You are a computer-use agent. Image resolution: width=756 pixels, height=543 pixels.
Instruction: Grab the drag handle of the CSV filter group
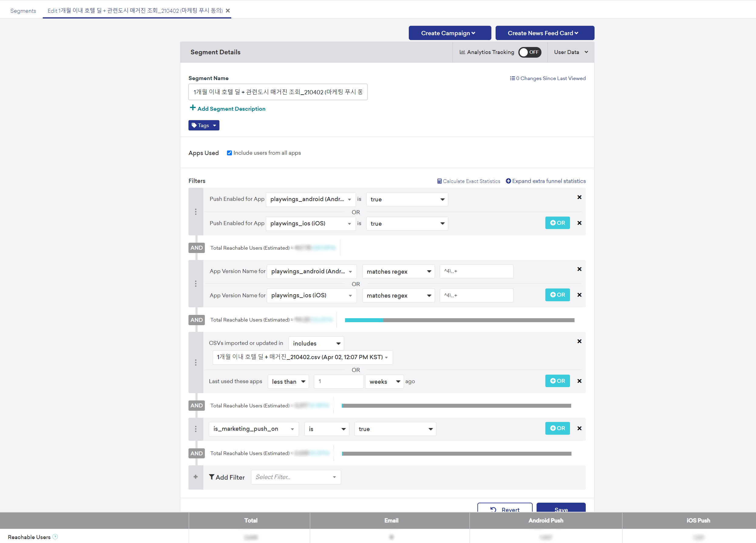pyautogui.click(x=196, y=362)
